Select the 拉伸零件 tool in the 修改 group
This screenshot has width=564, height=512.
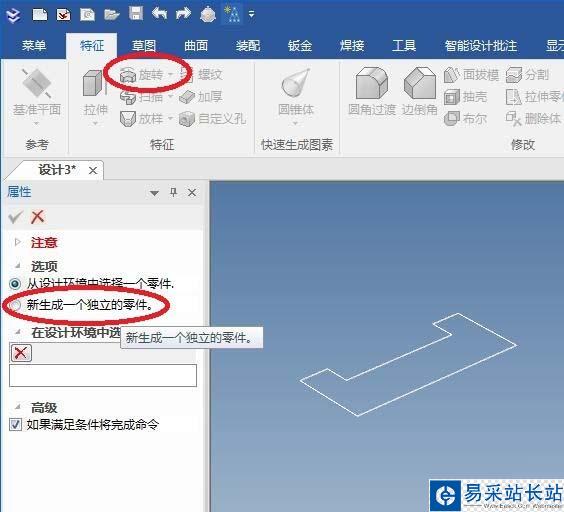click(x=534, y=97)
